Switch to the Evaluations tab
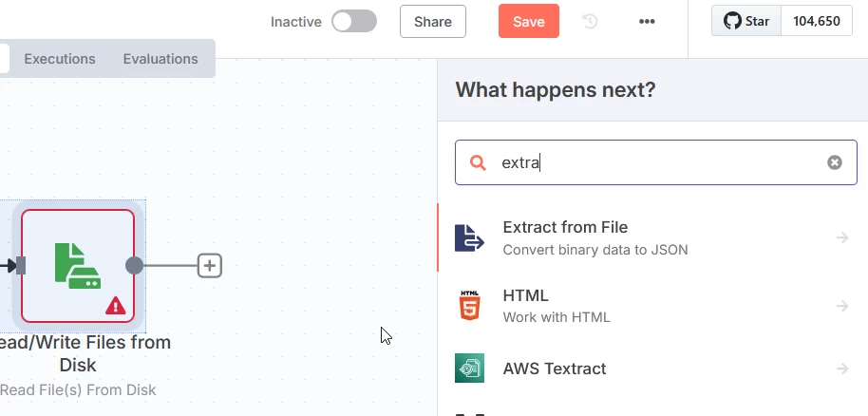This screenshot has height=416, width=868. point(160,59)
